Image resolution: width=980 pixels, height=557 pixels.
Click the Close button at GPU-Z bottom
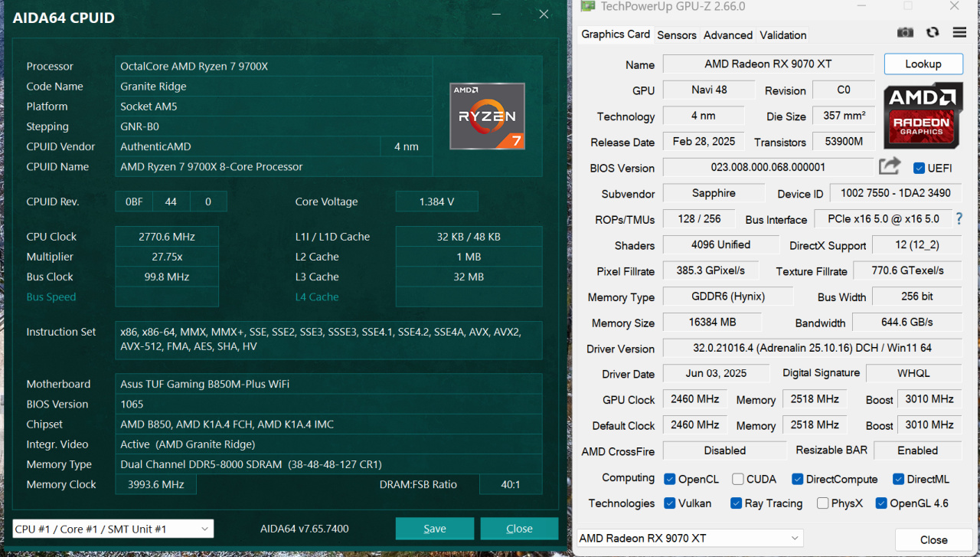[934, 539]
